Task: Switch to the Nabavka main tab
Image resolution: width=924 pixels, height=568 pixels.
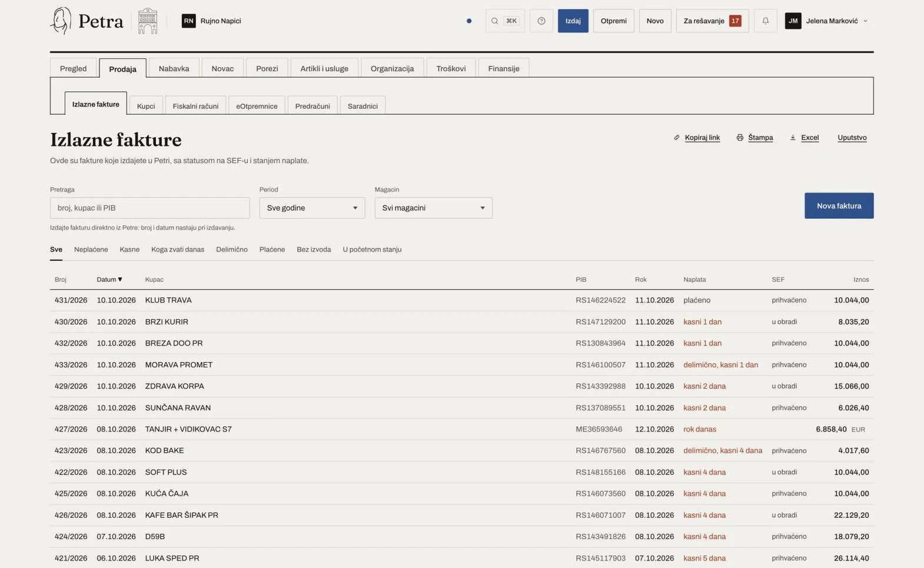Action: pos(174,68)
